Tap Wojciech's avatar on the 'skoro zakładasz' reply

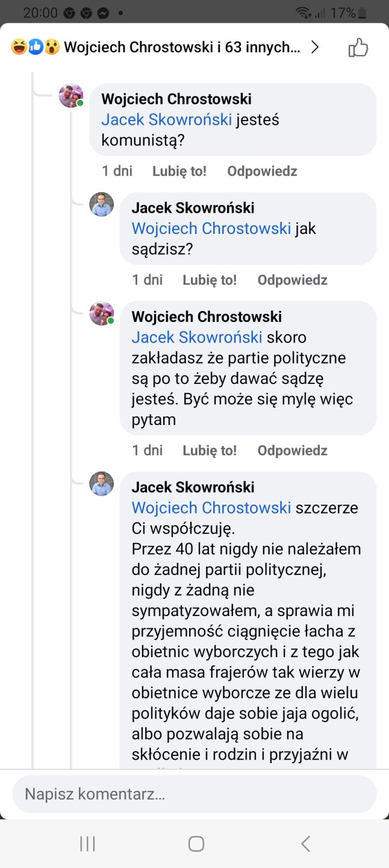click(x=102, y=313)
